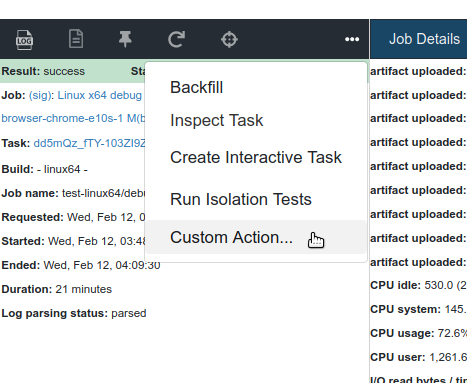Select the Duration: 21 minutes text
Screen dimensions: 467x383
coord(57,289)
